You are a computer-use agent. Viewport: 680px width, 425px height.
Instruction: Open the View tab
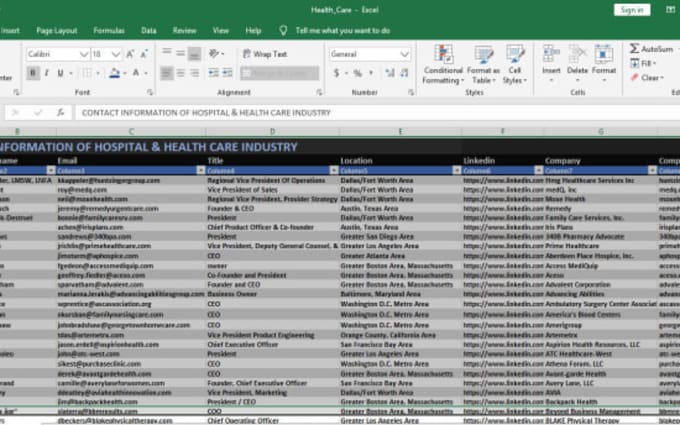(221, 31)
